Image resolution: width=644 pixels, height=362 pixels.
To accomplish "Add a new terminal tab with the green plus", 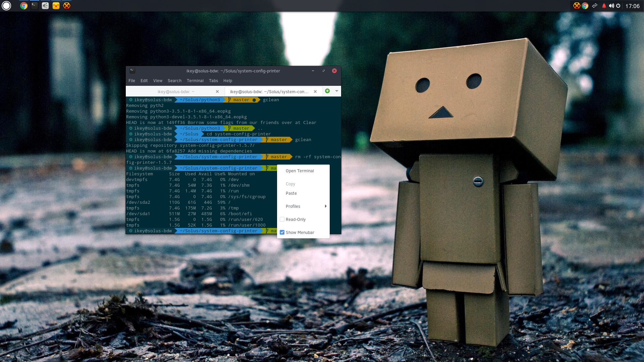I will click(x=327, y=91).
